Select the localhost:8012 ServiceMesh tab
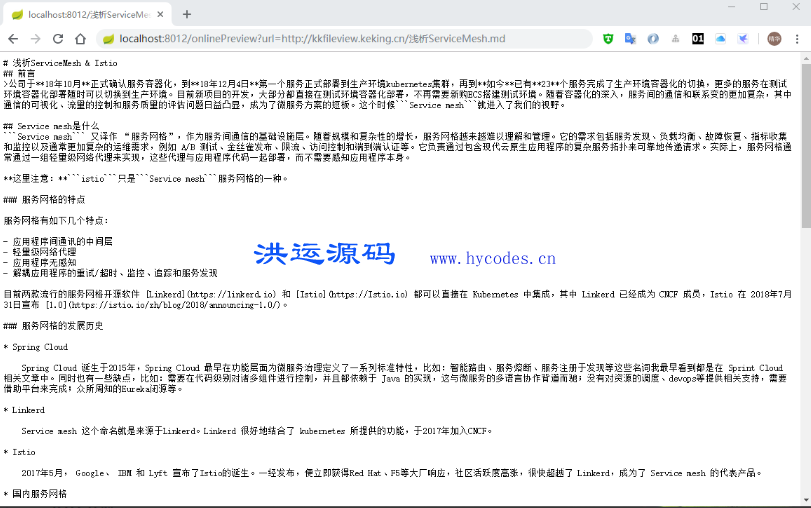The image size is (811, 508). pos(88,14)
